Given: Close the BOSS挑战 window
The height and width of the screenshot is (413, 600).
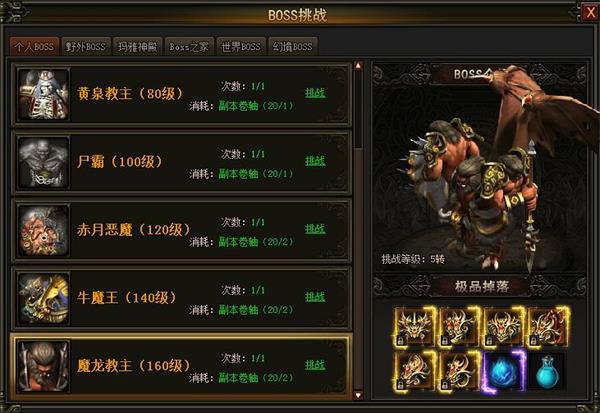Looking at the screenshot, I should click(590, 13).
